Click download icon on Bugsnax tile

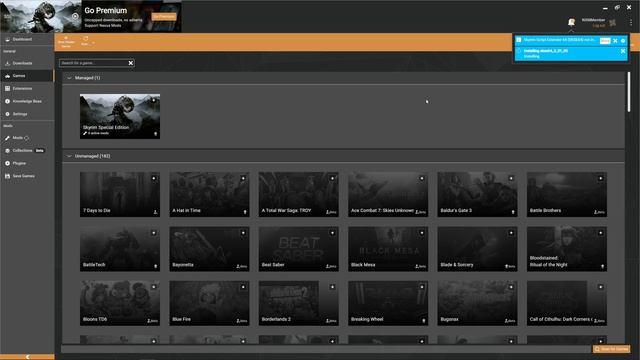tap(510, 321)
